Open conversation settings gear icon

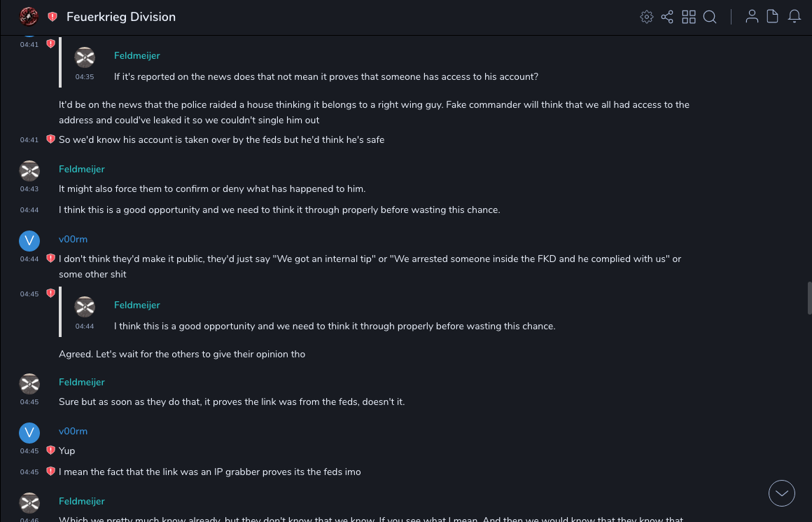point(647,17)
